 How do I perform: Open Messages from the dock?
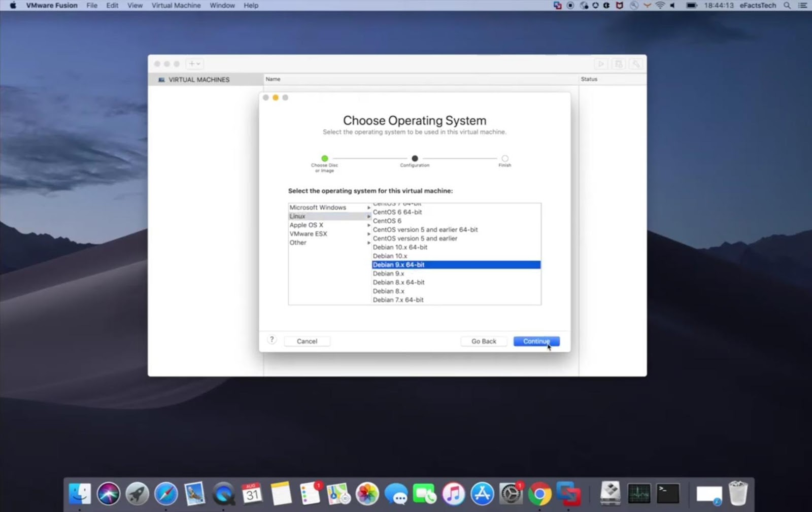coord(396,493)
